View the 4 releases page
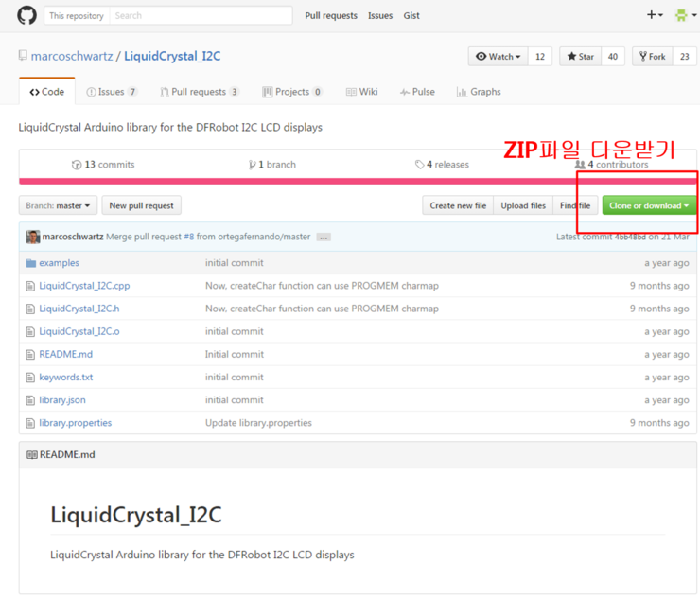The image size is (700, 600). [x=442, y=165]
